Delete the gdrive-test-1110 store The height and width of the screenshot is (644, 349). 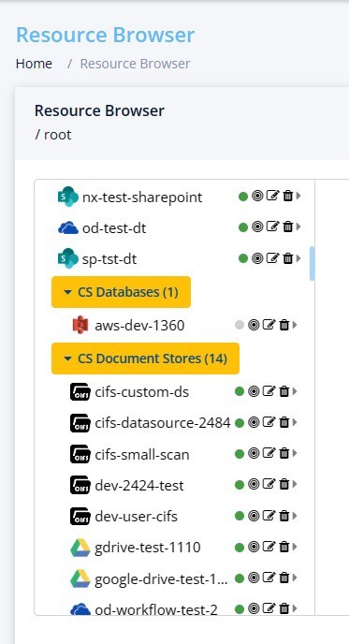pyautogui.click(x=284, y=547)
